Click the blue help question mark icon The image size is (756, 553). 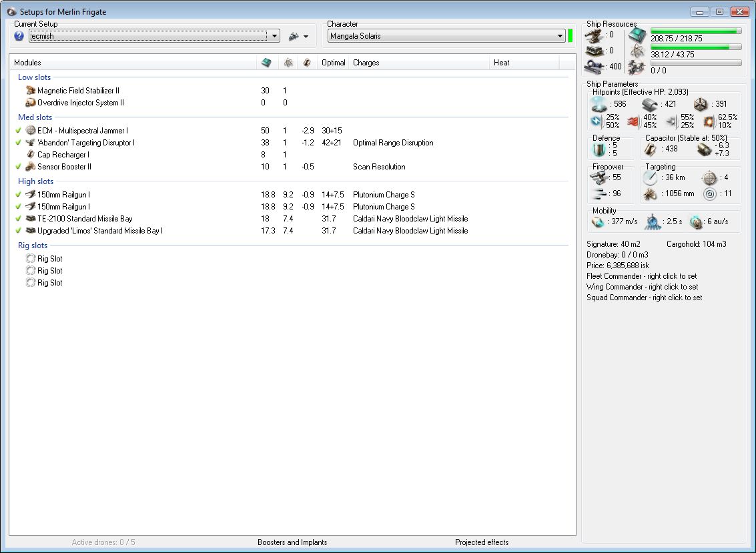[19, 36]
